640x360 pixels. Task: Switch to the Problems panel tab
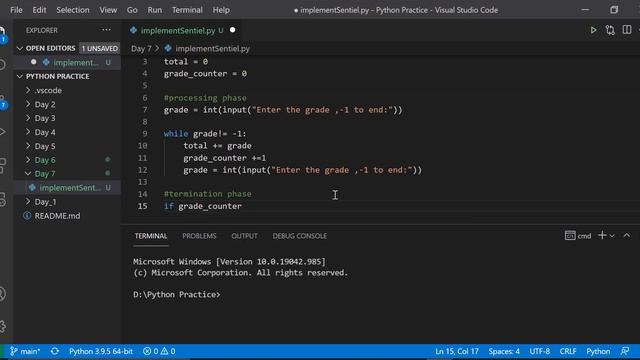(x=199, y=236)
